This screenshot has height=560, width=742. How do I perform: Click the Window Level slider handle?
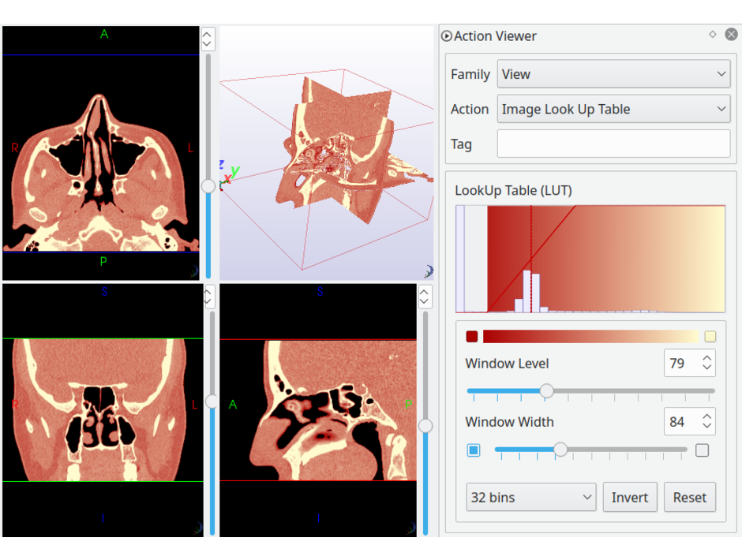[x=546, y=391]
